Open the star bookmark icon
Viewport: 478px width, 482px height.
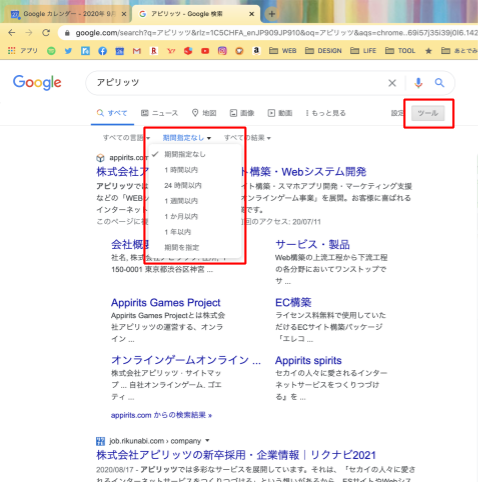point(429,51)
